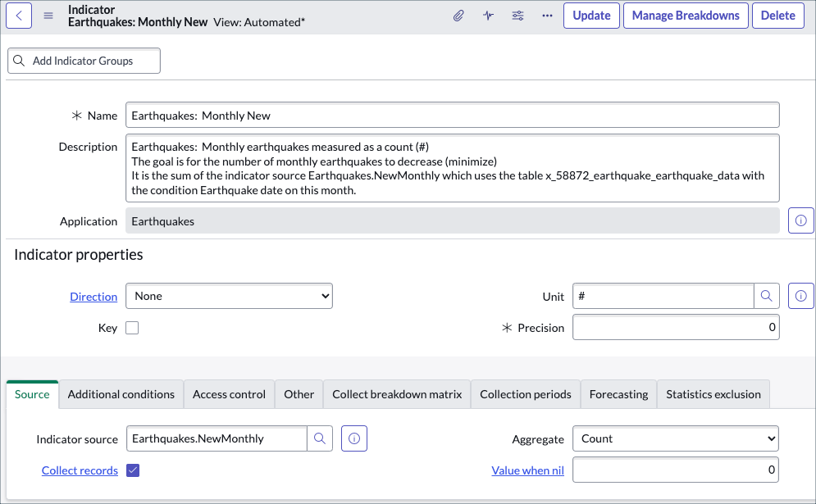Click inside the Precision input field

675,327
